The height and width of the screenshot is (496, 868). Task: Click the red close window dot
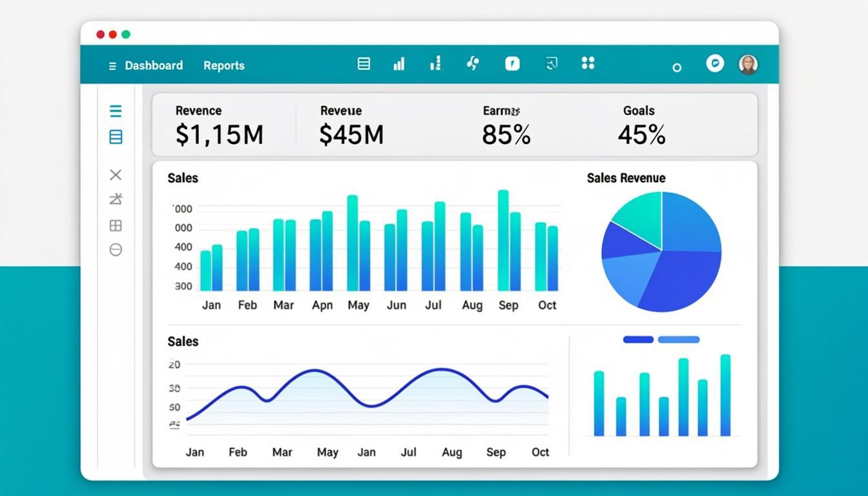[x=100, y=34]
